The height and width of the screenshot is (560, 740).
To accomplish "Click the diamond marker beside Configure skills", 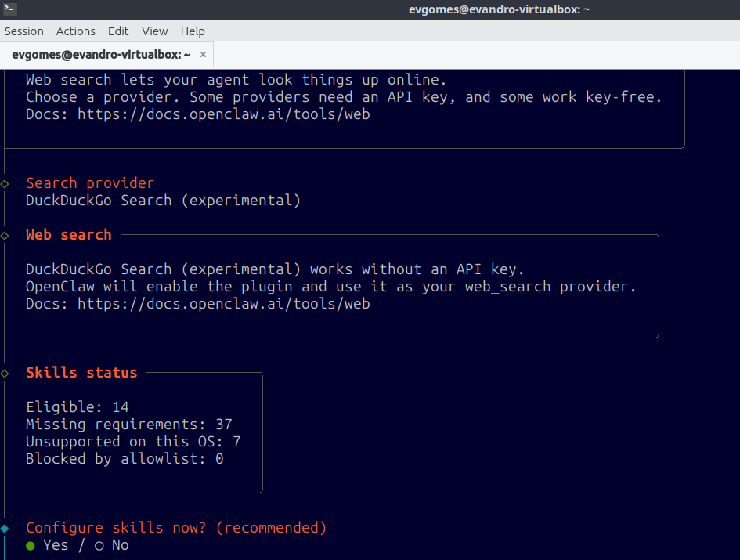I will pyautogui.click(x=5, y=529).
